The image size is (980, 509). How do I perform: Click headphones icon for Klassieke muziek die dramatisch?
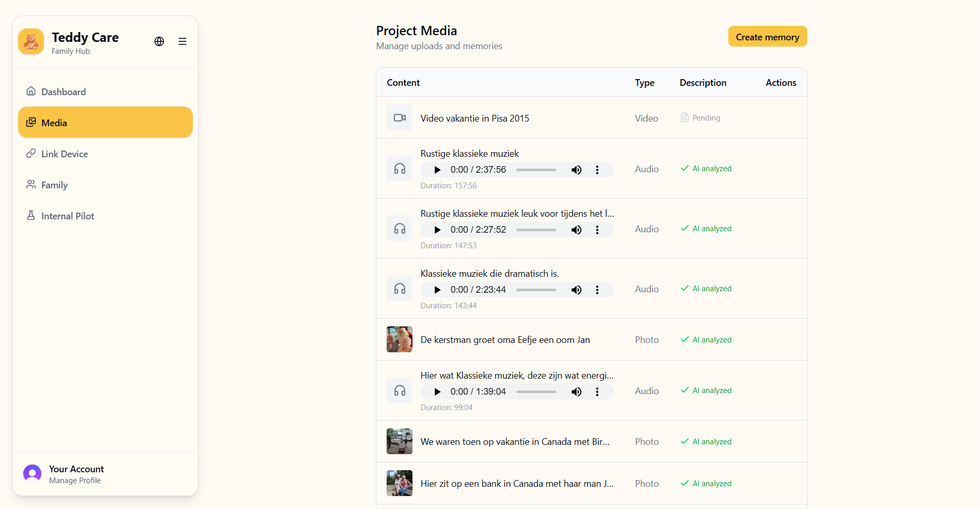tap(400, 289)
